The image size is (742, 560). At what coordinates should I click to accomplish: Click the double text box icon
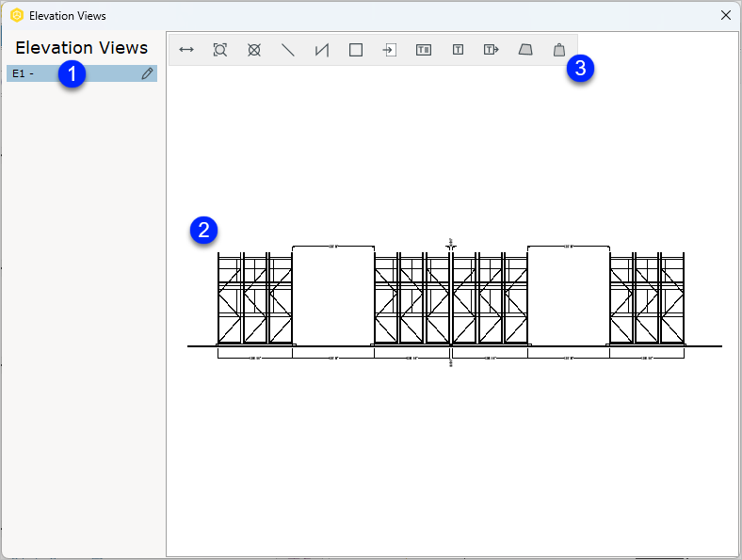(x=424, y=50)
